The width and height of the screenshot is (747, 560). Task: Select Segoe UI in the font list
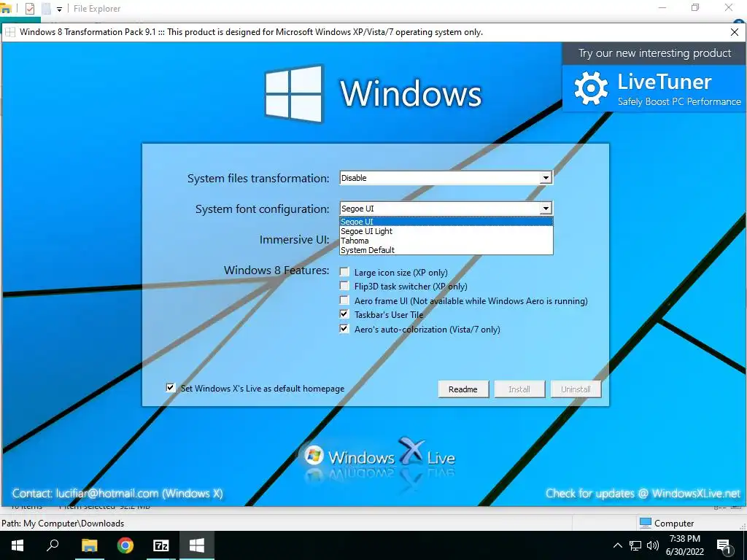coord(446,222)
